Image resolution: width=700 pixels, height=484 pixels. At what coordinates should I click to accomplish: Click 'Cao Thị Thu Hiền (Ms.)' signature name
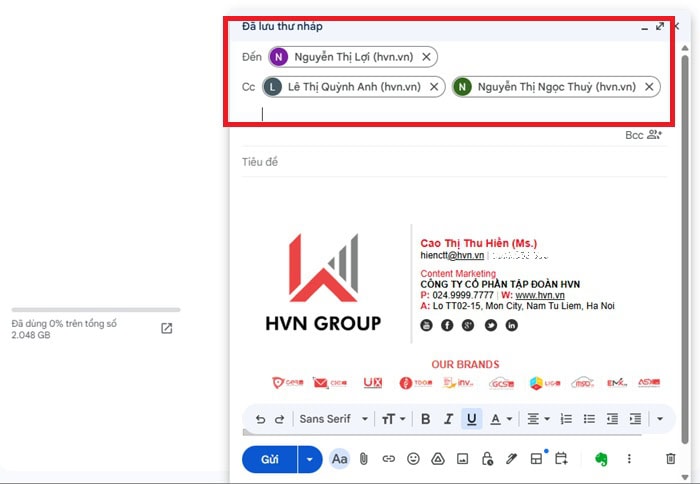479,243
